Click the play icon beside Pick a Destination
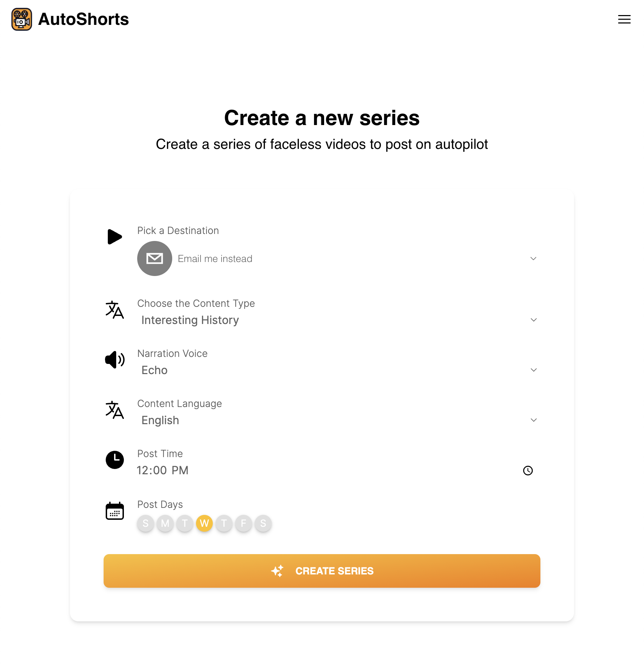This screenshot has height=669, width=644. click(x=114, y=236)
